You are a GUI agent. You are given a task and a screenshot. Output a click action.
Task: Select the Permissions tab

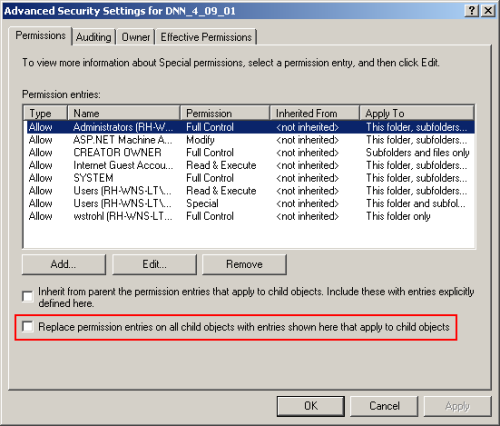(40, 35)
